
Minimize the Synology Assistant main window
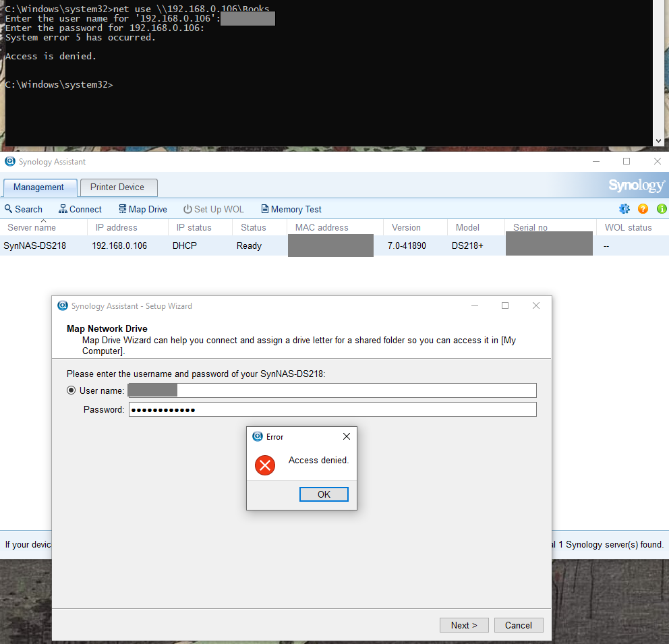click(596, 161)
